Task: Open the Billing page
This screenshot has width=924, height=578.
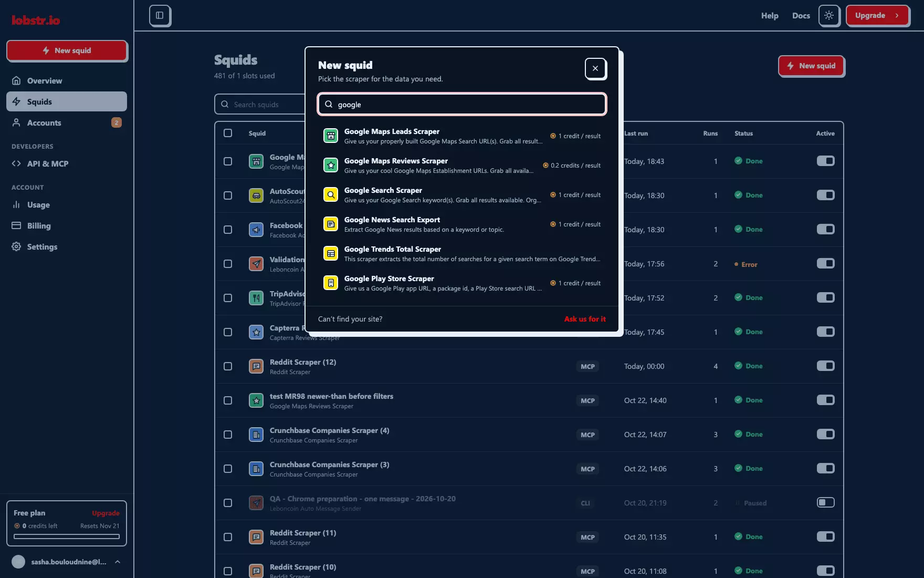Action: 67,225
